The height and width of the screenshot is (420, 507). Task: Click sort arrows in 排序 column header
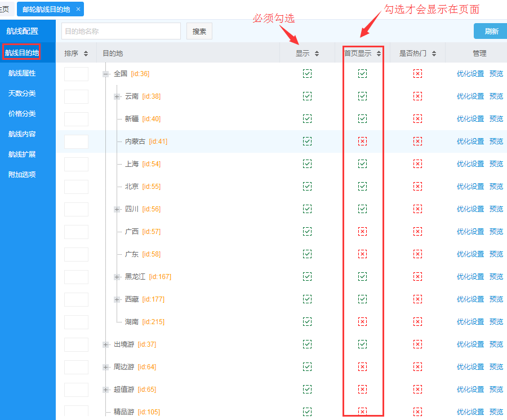coord(86,54)
